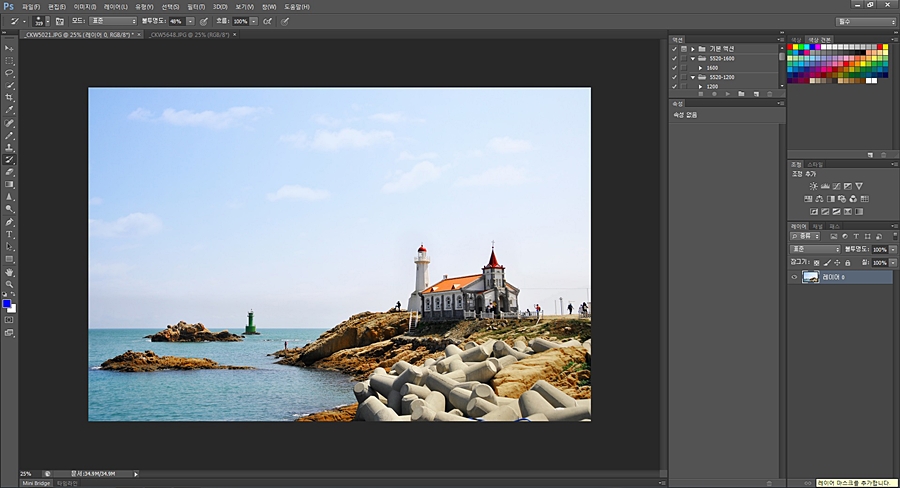Select the Crop tool

click(9, 98)
